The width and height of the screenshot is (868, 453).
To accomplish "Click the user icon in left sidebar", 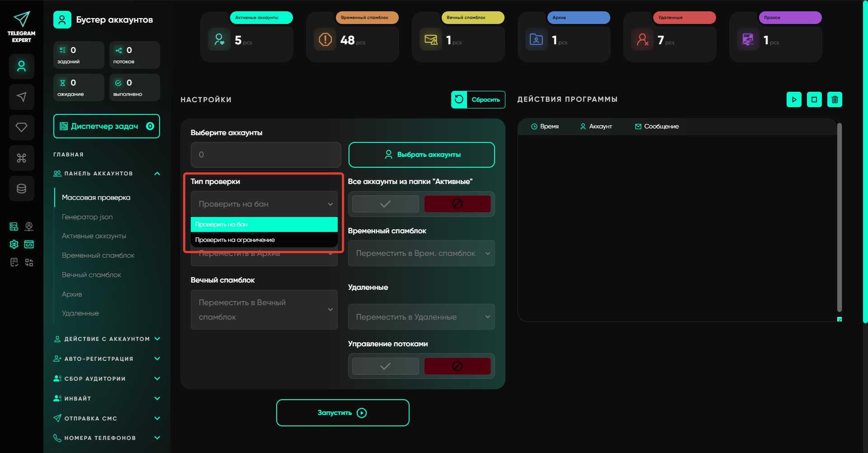I will 21,66.
